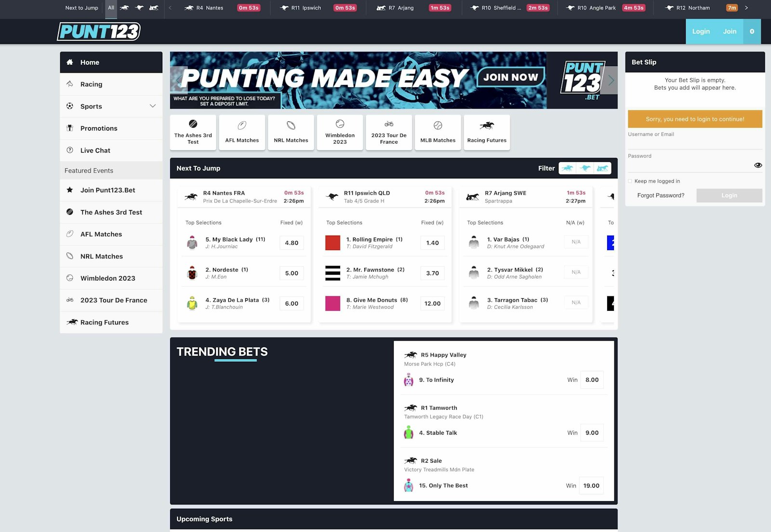Click red silk swatch for Rolling Empire
The width and height of the screenshot is (771, 532).
pos(332,243)
